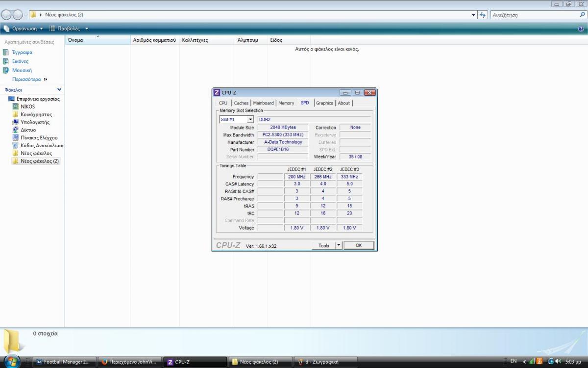
Task: Collapse the Φάκελοι folders pane
Action: coord(59,90)
